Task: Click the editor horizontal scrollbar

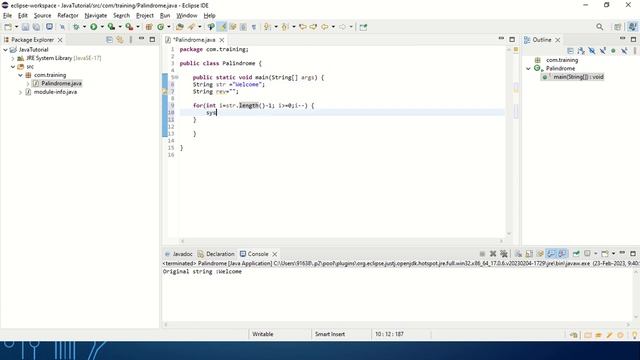Action: coord(342,241)
